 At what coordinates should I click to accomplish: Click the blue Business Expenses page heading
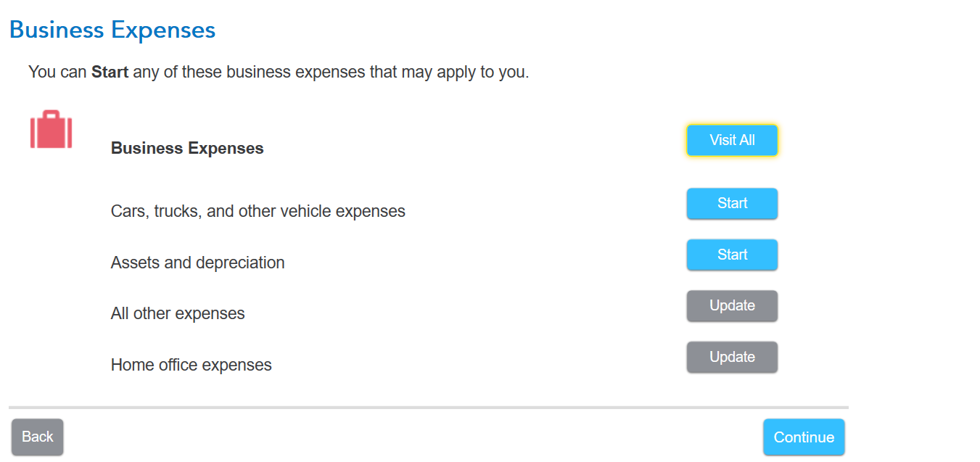(112, 30)
